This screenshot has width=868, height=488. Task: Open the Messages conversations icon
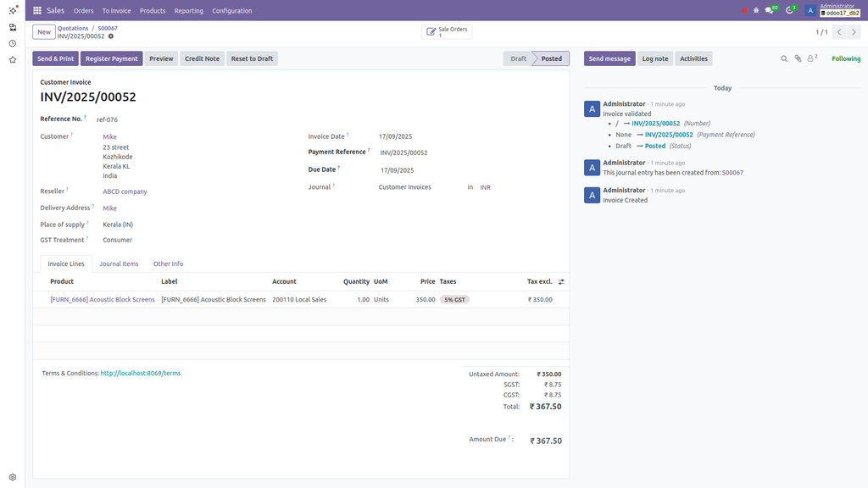point(768,9)
